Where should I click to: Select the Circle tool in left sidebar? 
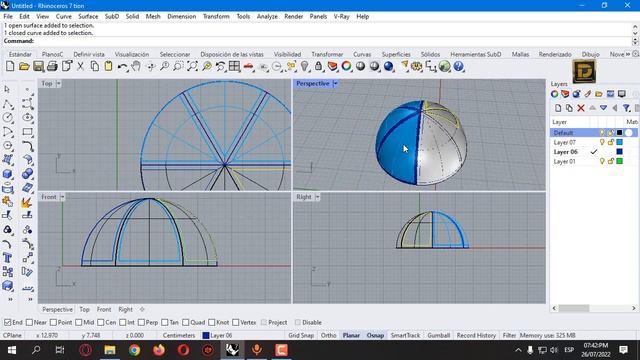(x=7, y=118)
